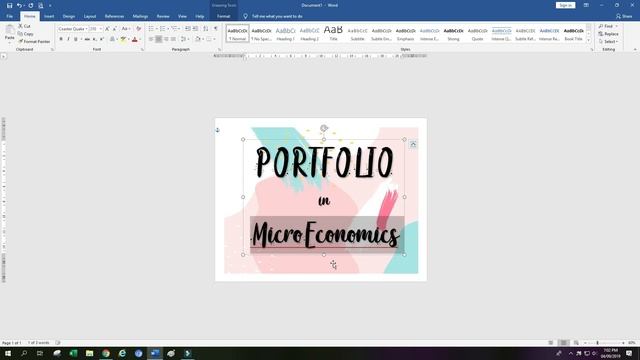Open text highlight color
Viewport: 640px width, 360px height.
point(123,39)
